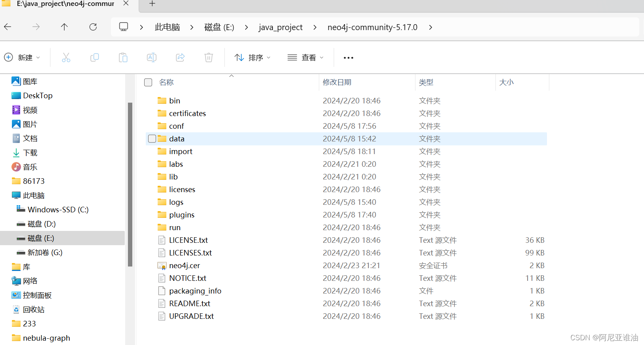Screen dimensions: 644x345
Task: Select the licenses folder
Action: click(x=182, y=189)
